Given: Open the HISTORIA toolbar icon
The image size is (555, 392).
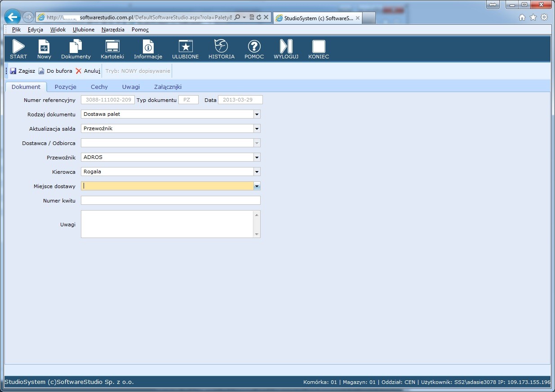Looking at the screenshot, I should [222, 49].
